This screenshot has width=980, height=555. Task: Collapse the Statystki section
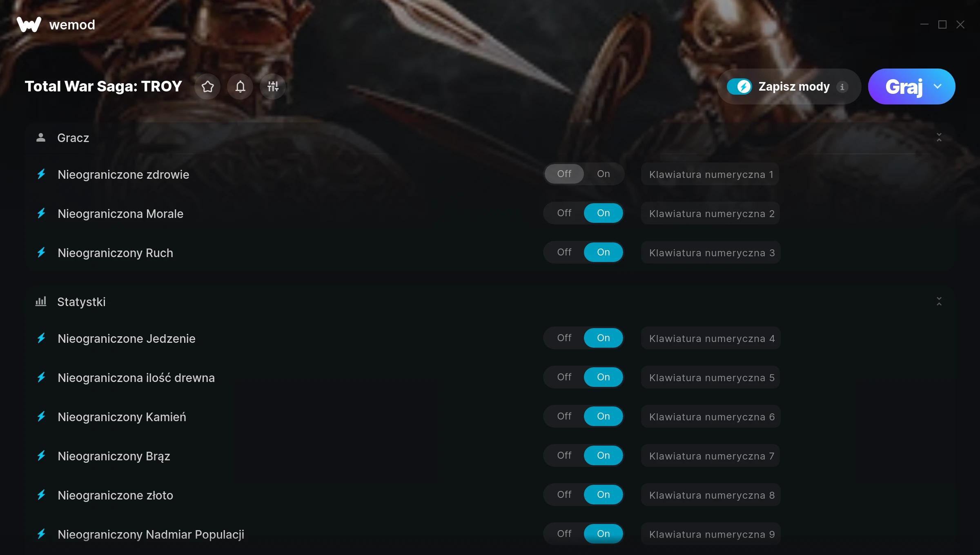939,302
